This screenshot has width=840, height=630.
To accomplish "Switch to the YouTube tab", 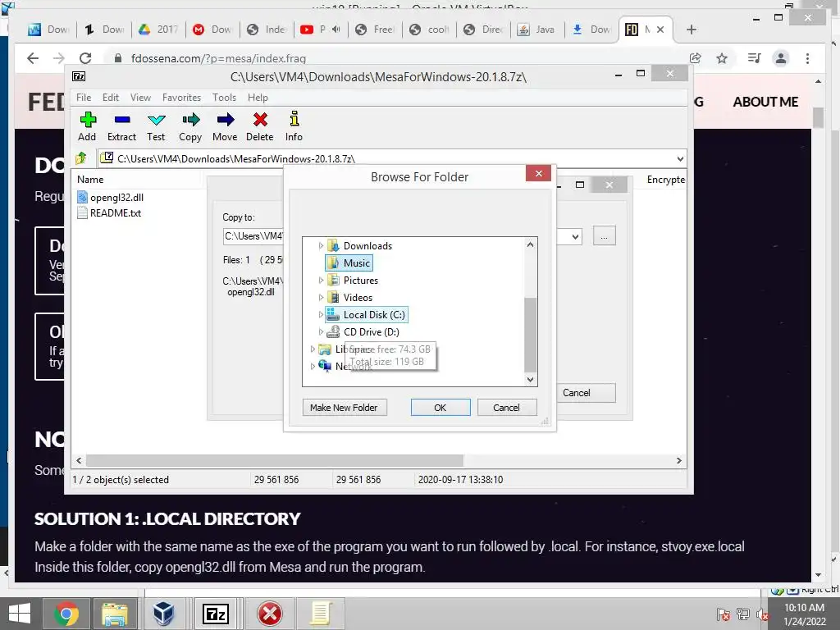I will pyautogui.click(x=321, y=30).
